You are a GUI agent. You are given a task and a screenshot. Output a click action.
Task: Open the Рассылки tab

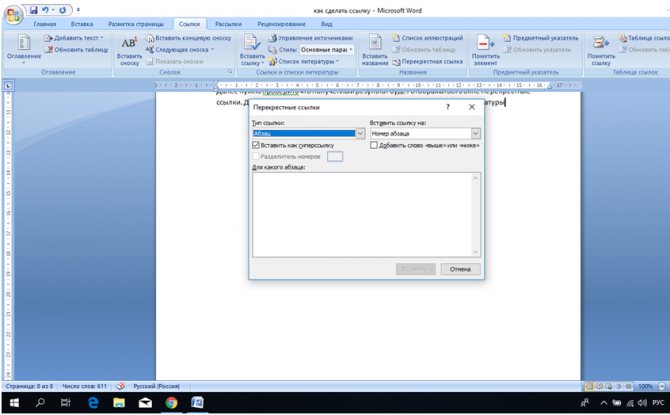point(228,24)
